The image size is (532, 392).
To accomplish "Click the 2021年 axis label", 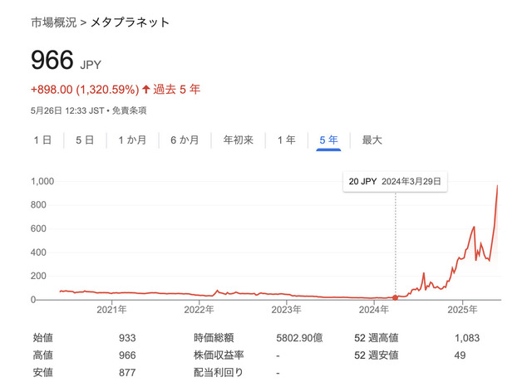I will coord(111,310).
